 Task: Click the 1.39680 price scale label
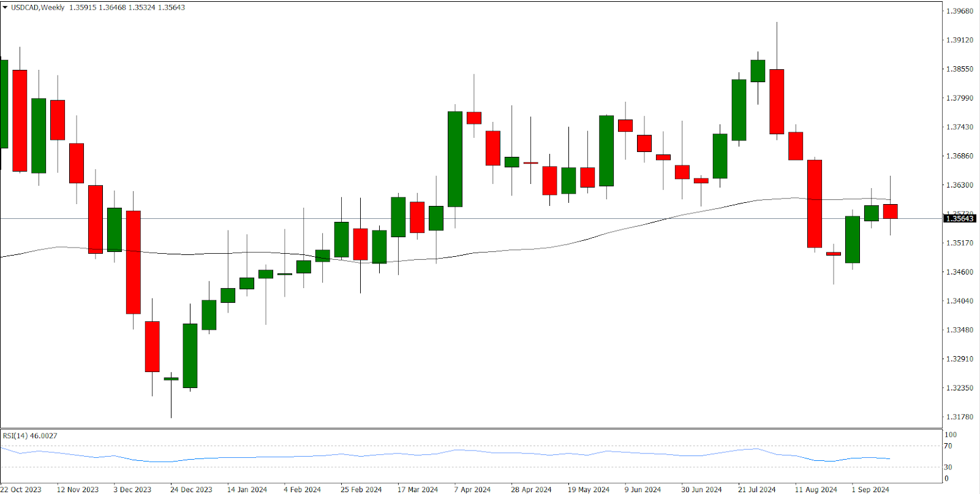pos(959,11)
